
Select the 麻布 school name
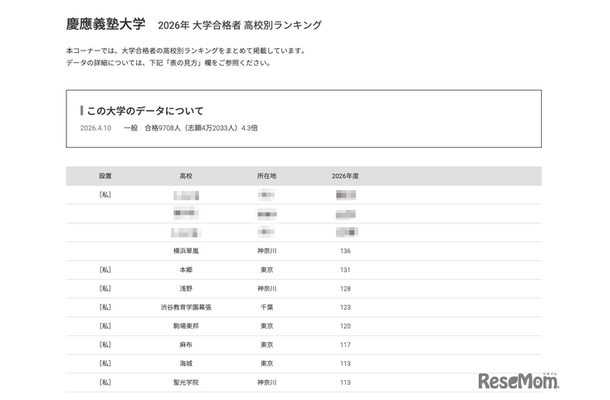click(186, 344)
